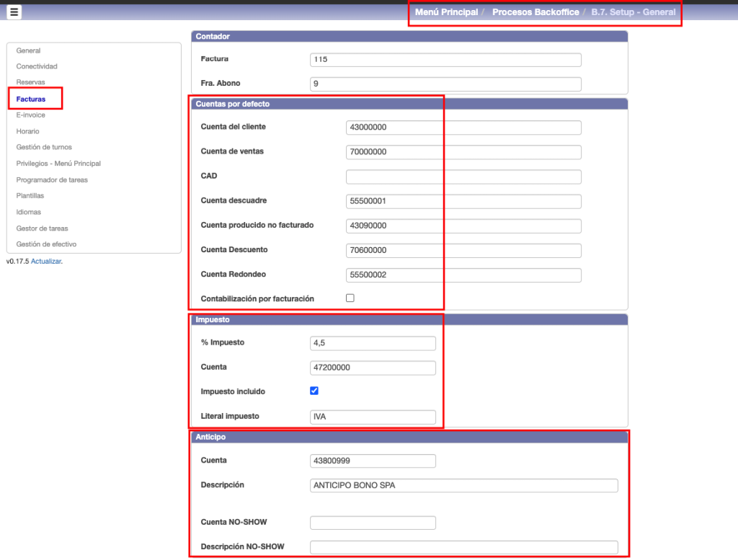Click the Factura counter field

[x=445, y=60]
